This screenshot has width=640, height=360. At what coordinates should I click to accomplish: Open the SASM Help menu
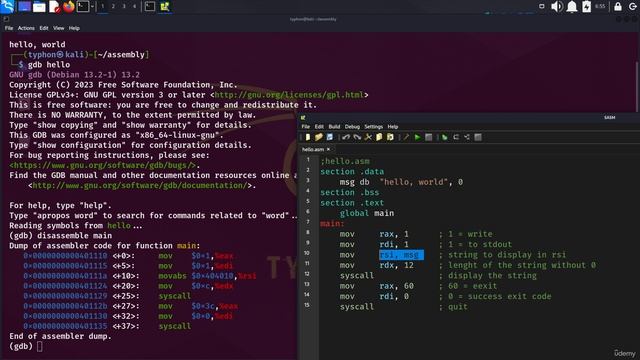point(393,127)
